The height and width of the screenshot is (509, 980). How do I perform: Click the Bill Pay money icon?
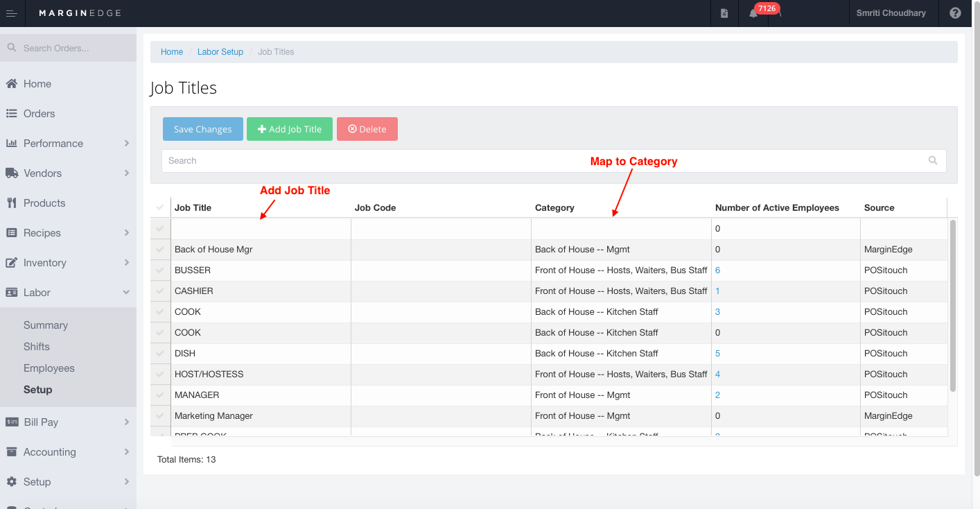(12, 422)
